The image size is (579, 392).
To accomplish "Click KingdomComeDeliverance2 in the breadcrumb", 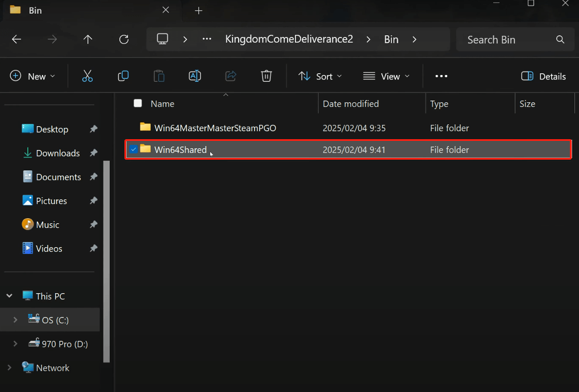I will 289,39.
